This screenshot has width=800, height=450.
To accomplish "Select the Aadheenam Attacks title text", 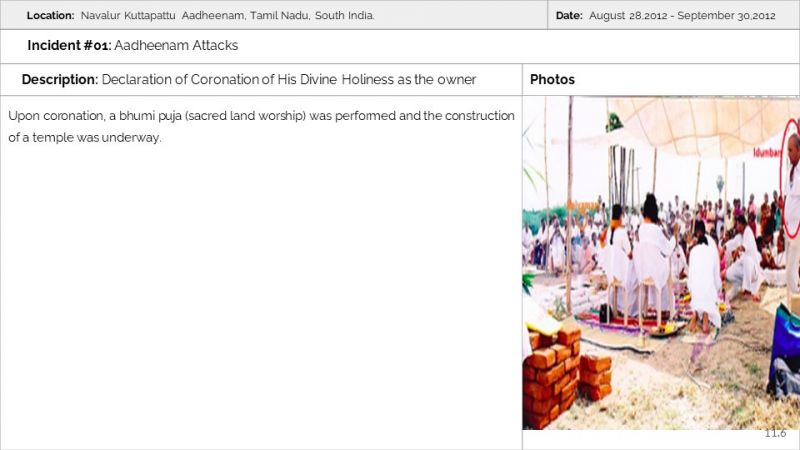I will click(x=176, y=45).
